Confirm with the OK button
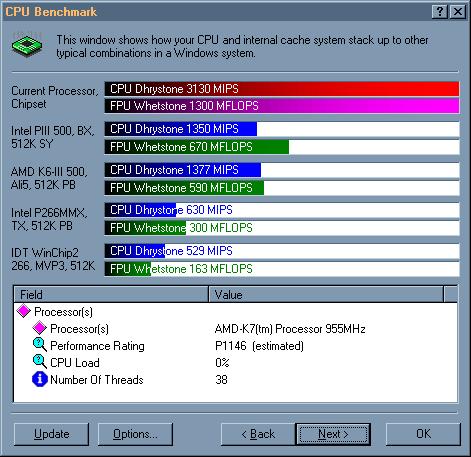The height and width of the screenshot is (457, 471). 423,434
